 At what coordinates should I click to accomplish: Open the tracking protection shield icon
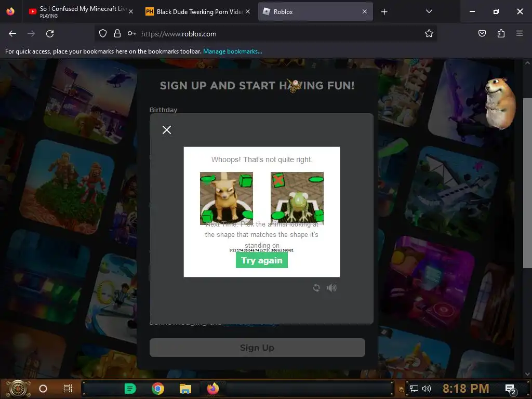103,34
